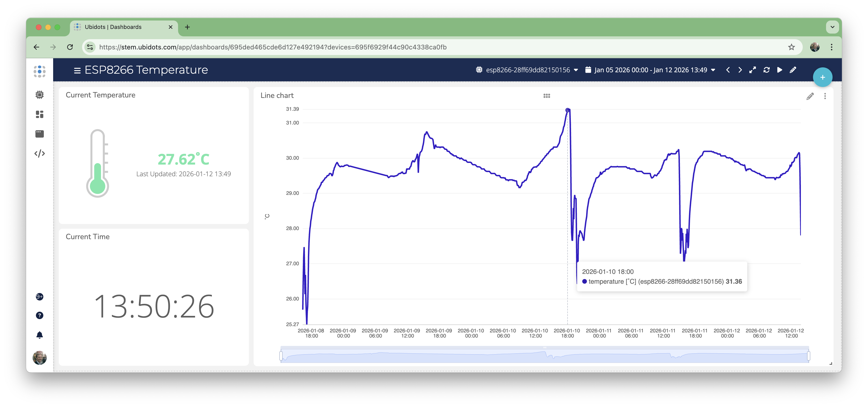
Task: Expand the dashboard to fullscreen
Action: click(752, 70)
